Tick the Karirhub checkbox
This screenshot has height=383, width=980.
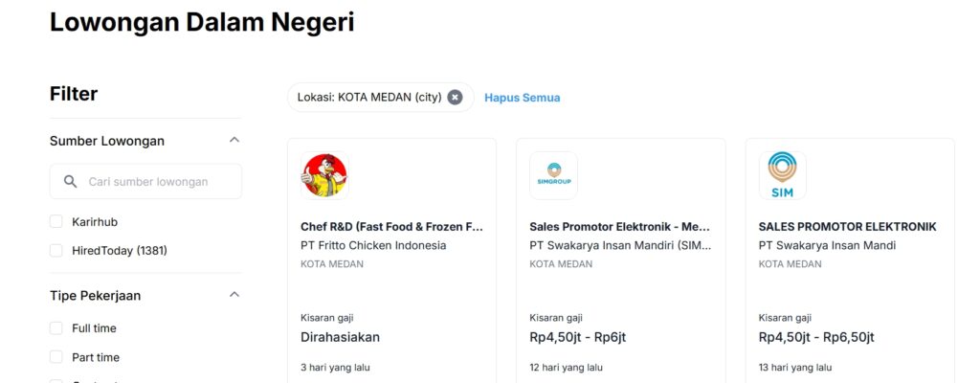[x=56, y=221]
